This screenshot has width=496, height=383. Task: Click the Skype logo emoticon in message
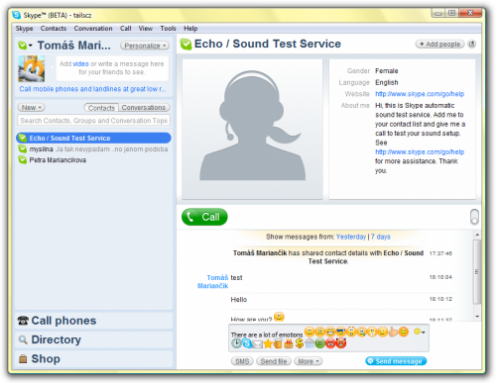pyautogui.click(x=247, y=343)
